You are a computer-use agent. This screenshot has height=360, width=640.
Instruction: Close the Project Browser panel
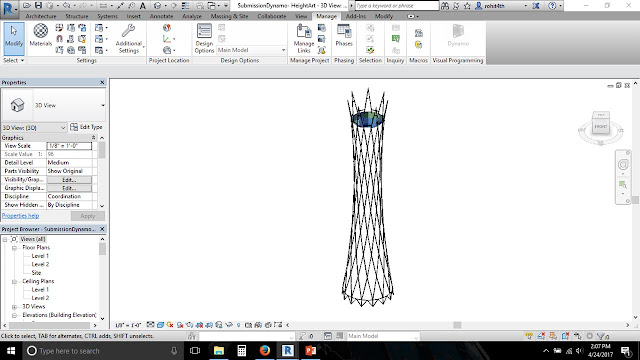(x=102, y=229)
